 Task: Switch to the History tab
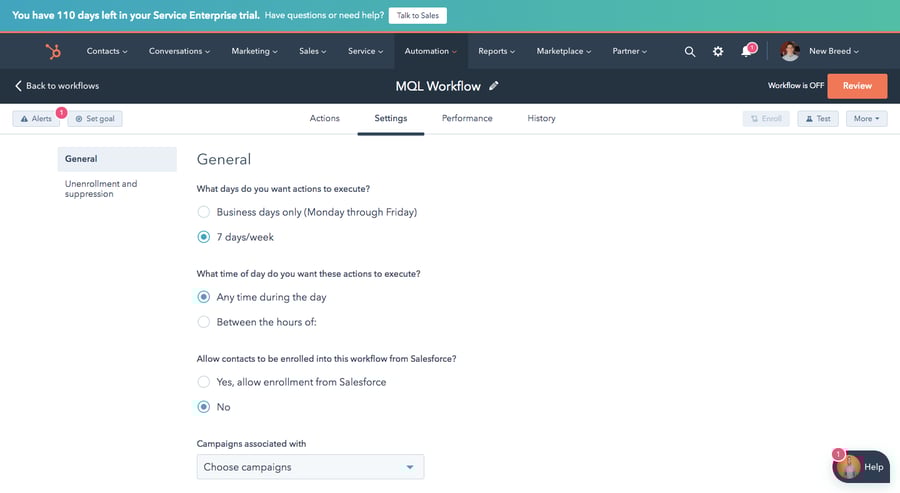[x=541, y=118]
